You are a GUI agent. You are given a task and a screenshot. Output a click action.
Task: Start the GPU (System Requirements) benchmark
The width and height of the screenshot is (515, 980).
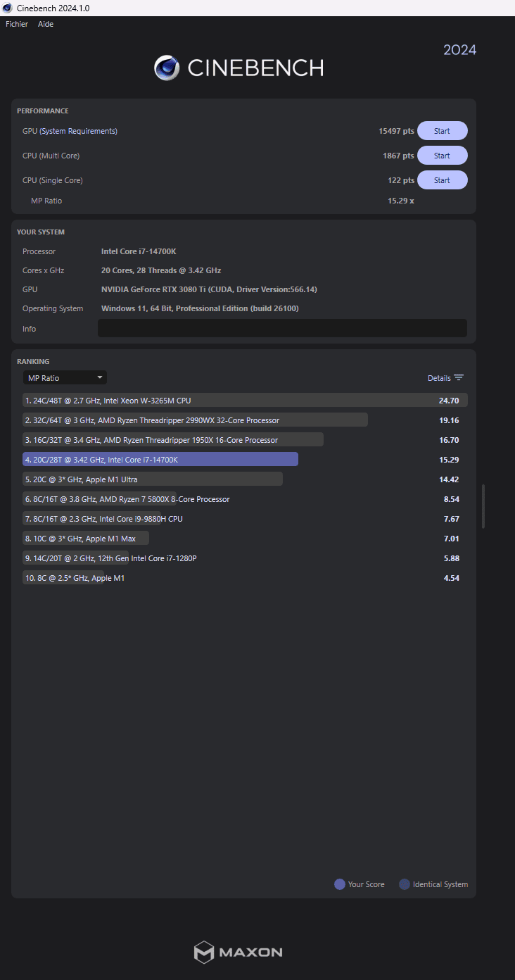point(442,131)
